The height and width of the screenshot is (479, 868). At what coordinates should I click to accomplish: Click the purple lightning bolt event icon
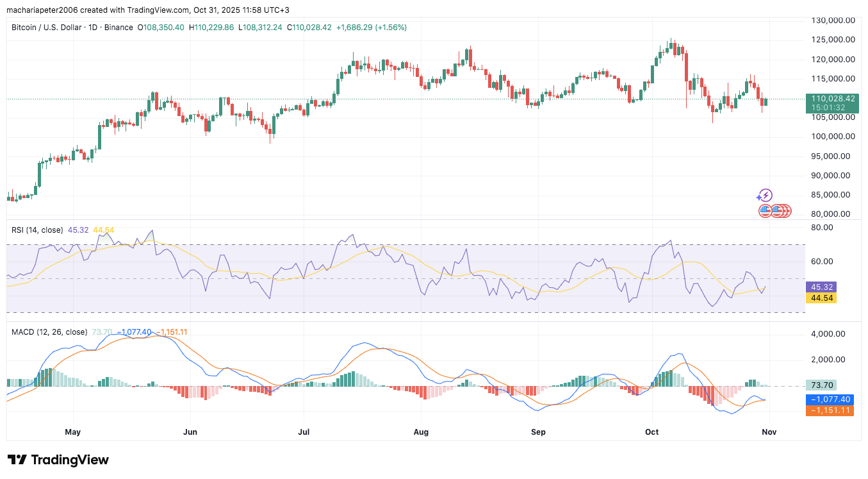765,196
